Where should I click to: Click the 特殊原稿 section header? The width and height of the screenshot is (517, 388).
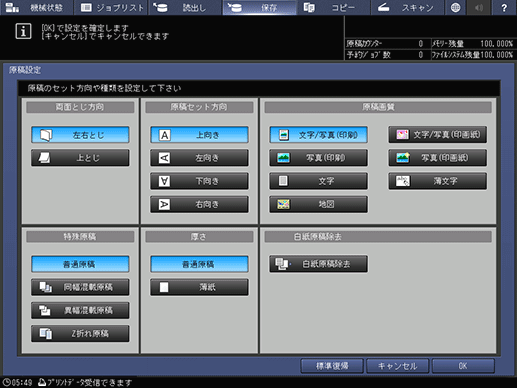coord(80,237)
